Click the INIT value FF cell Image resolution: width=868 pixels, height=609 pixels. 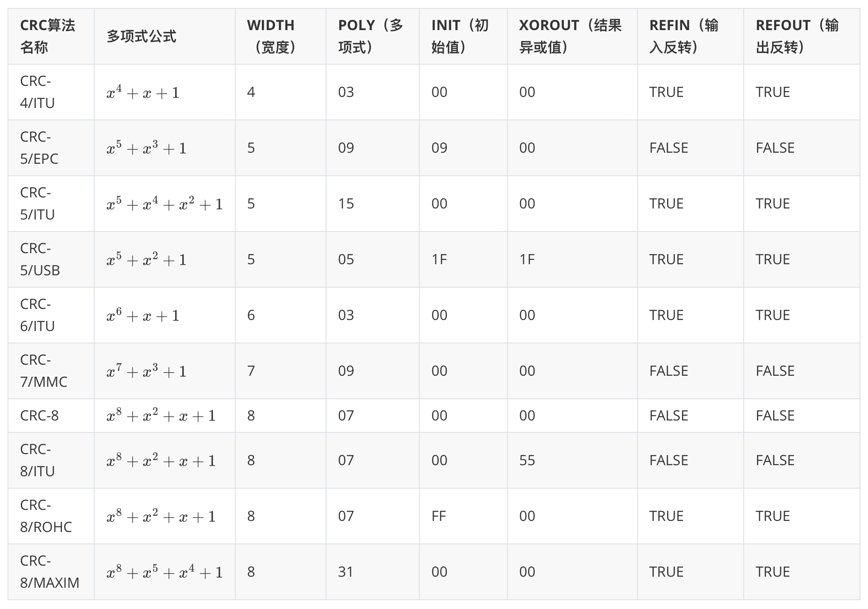(x=438, y=516)
